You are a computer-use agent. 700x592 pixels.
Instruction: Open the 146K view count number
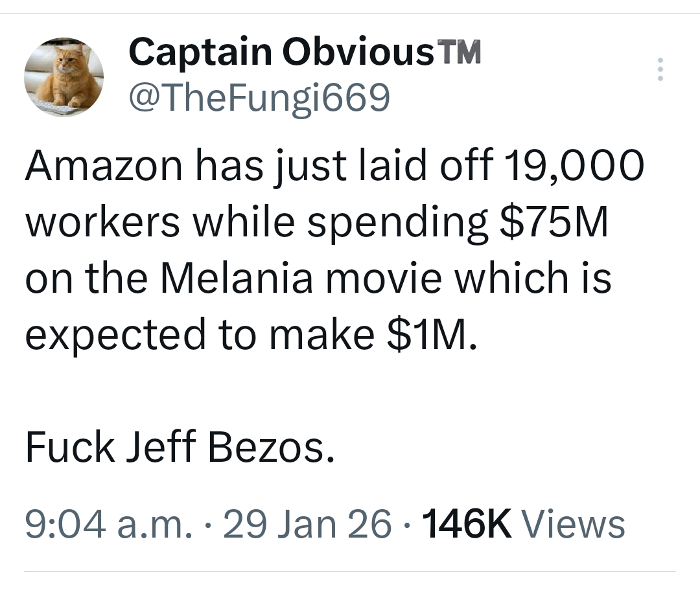point(467,523)
